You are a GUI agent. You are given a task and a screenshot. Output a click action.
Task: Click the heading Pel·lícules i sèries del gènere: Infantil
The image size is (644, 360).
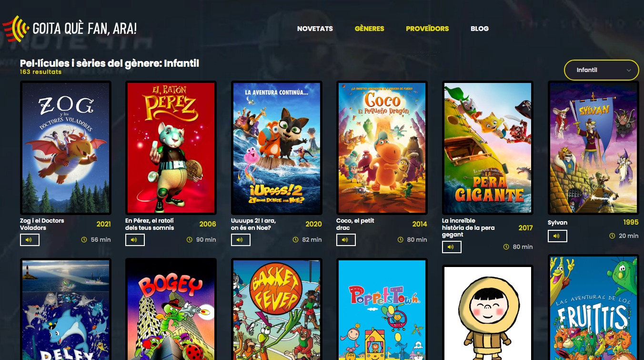(x=110, y=63)
